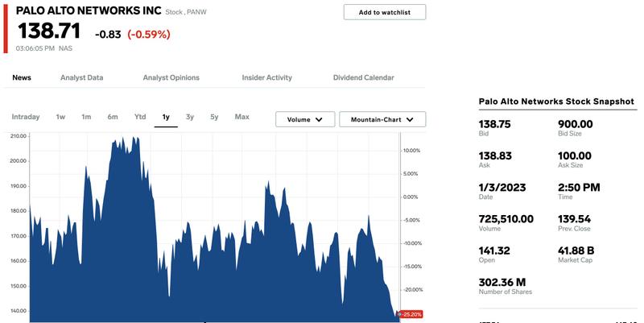The image size is (644, 323).
Task: Switch to the Analyst Data tab
Action: coord(82,77)
